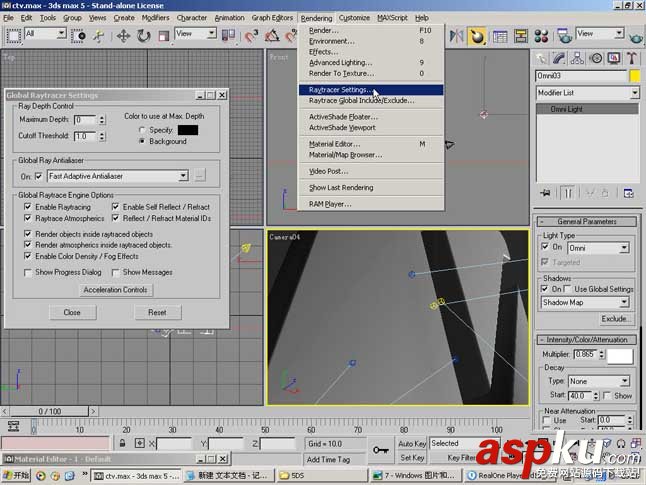Click the Align tool icon
Viewport: 646px width, 485px height.
point(477,36)
